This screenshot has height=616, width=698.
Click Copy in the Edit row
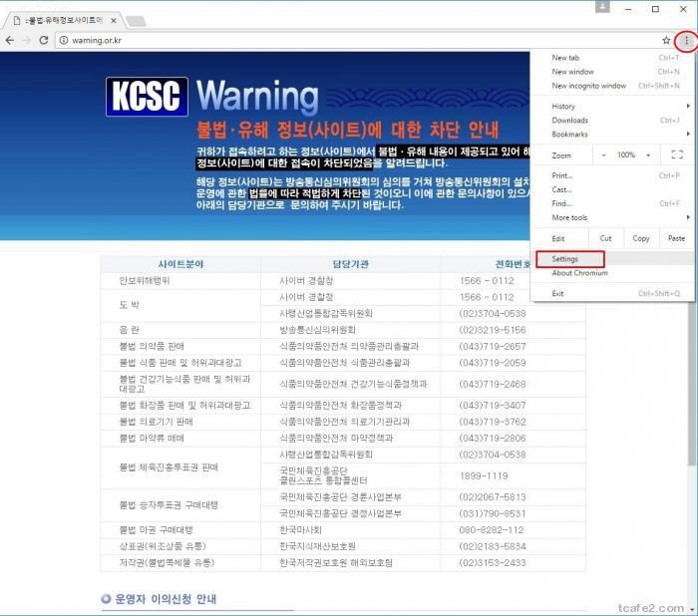click(x=641, y=238)
